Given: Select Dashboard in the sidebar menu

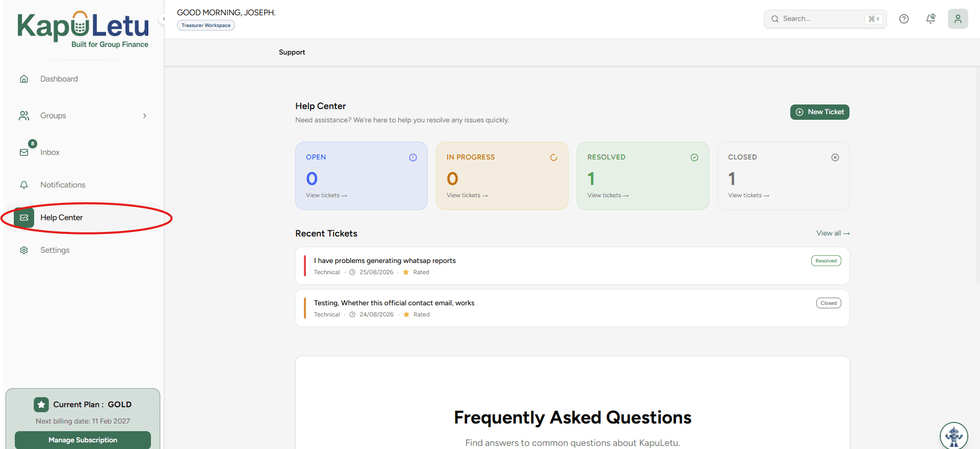Looking at the screenshot, I should [x=59, y=79].
